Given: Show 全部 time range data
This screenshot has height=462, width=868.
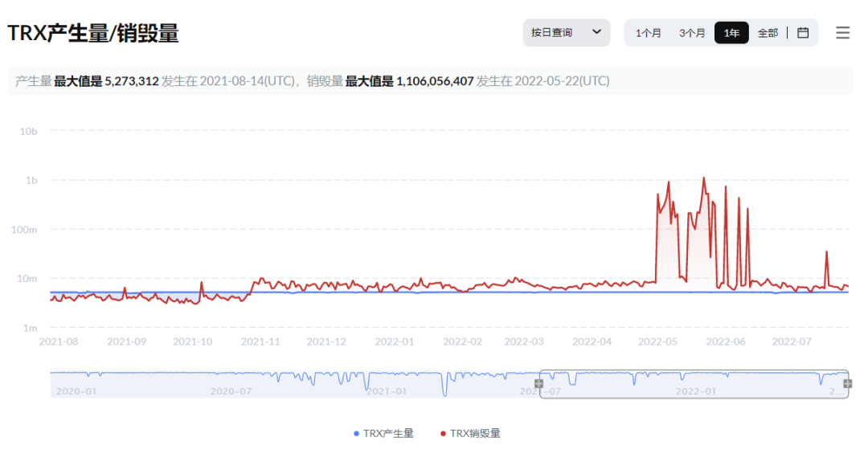Looking at the screenshot, I should point(768,33).
